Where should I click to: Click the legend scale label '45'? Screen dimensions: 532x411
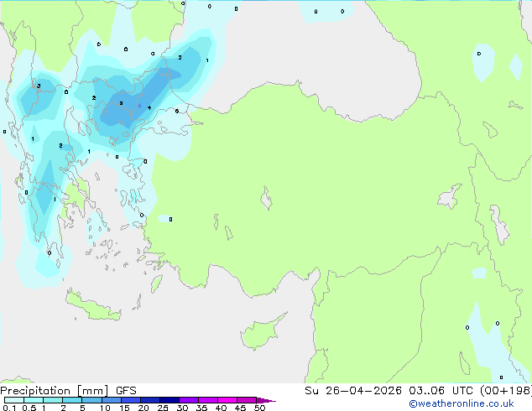tap(240, 408)
